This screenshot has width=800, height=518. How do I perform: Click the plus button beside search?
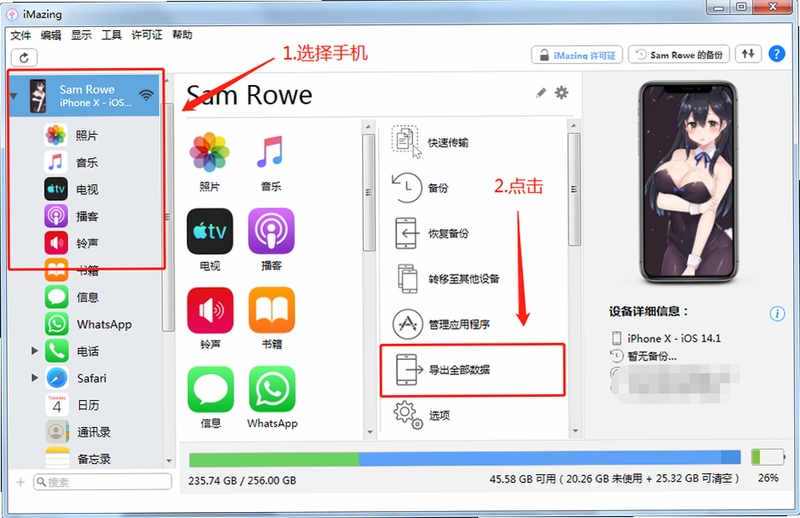pos(20,482)
